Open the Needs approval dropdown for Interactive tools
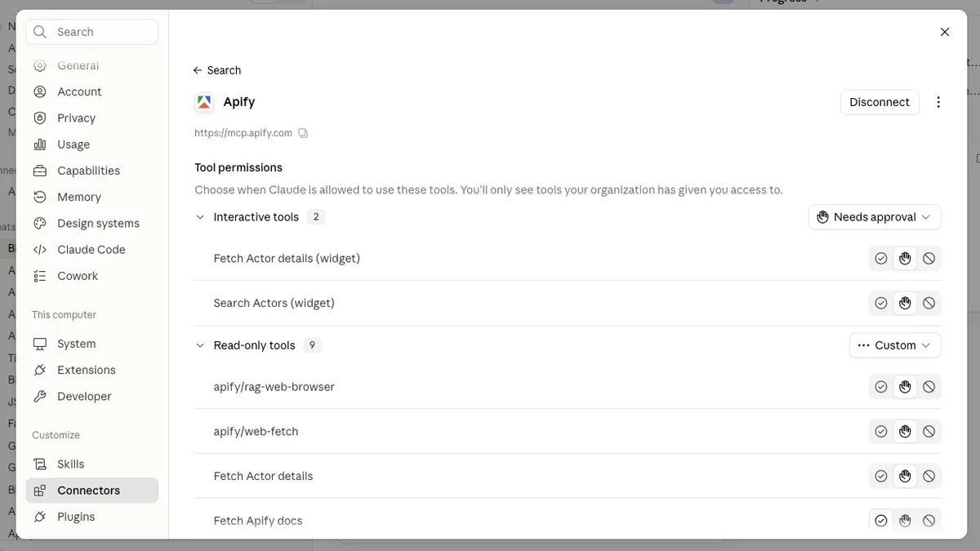 click(x=875, y=217)
